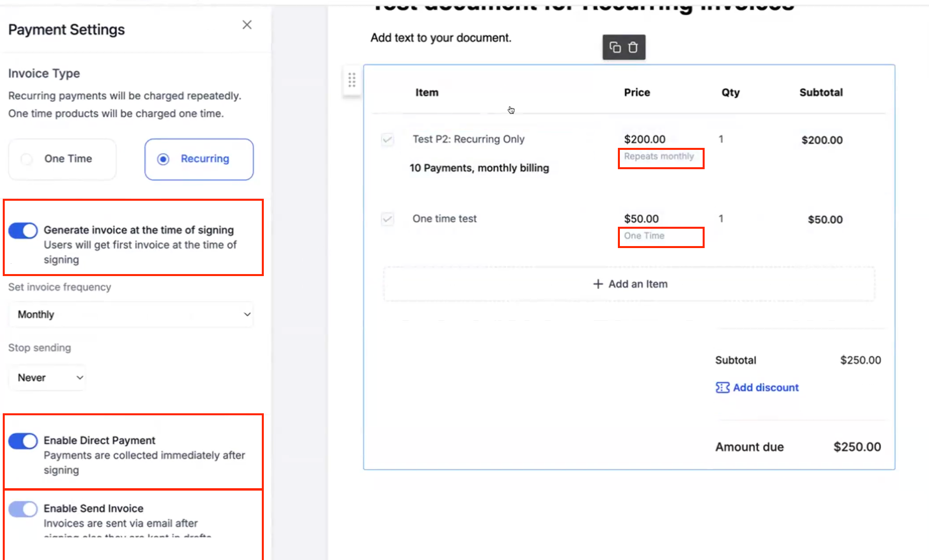Click the $200.00 price field
Viewport: 929px width, 560px height.
644,139
